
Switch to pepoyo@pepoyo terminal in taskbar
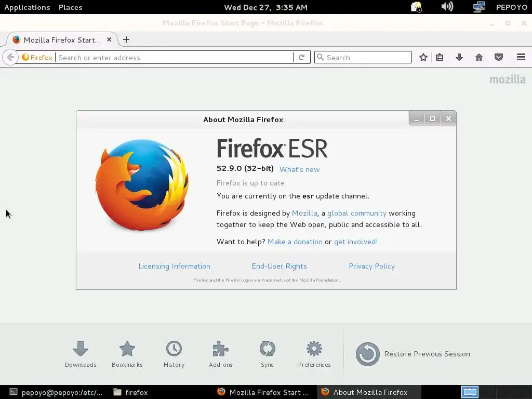tap(56, 392)
